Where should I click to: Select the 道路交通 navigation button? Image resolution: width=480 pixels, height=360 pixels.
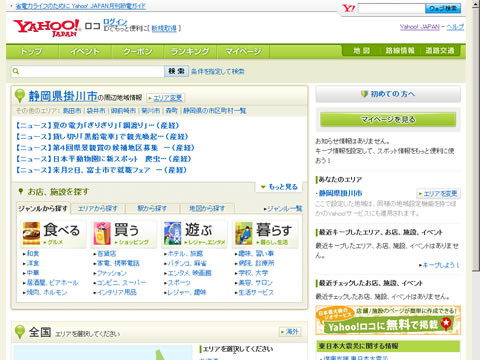pyautogui.click(x=440, y=51)
